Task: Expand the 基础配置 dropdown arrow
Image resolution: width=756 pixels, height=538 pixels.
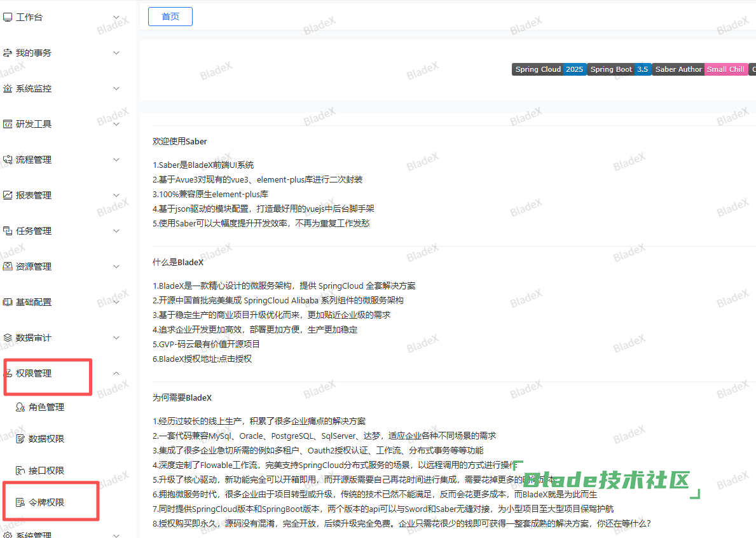Action: [116, 302]
